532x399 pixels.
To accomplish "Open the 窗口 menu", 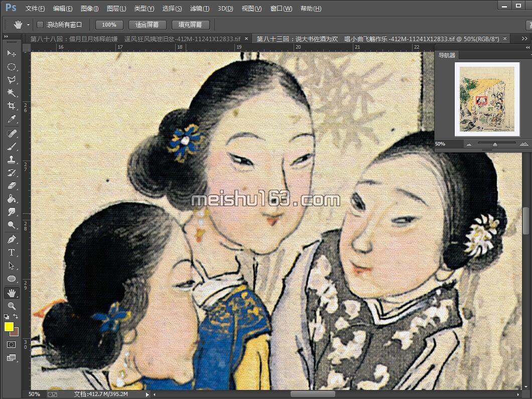I will [x=281, y=8].
